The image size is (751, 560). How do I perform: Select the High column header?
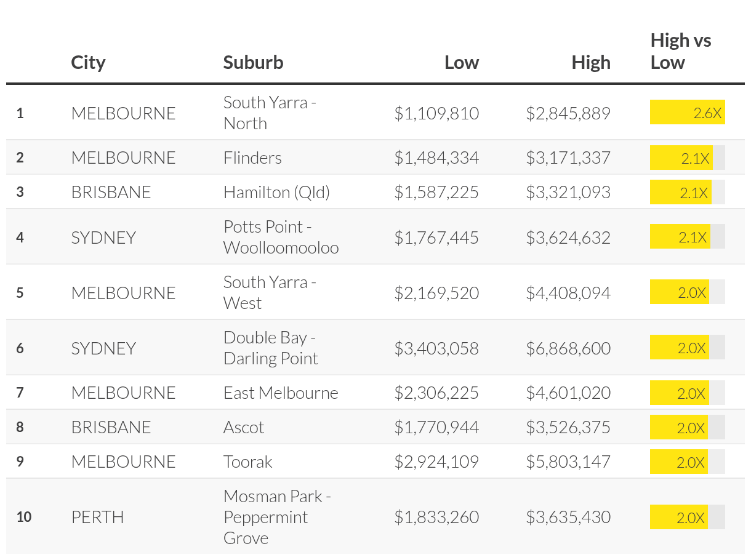(x=590, y=62)
